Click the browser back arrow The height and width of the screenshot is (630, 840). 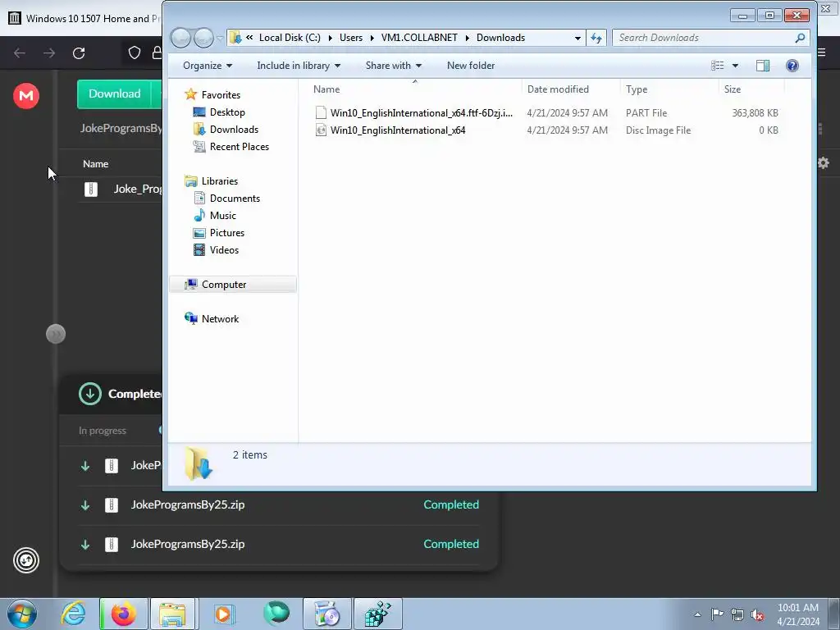pyautogui.click(x=20, y=53)
